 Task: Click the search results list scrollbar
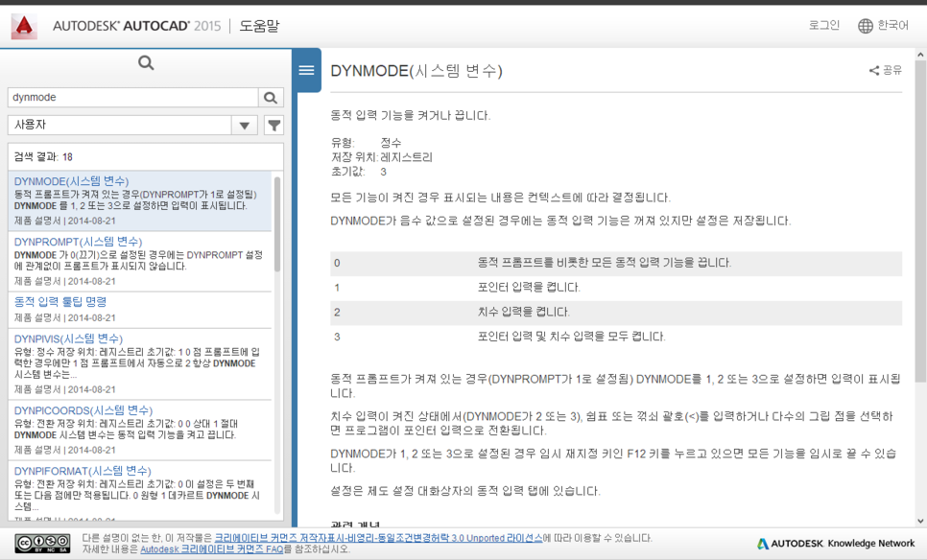coord(276,224)
